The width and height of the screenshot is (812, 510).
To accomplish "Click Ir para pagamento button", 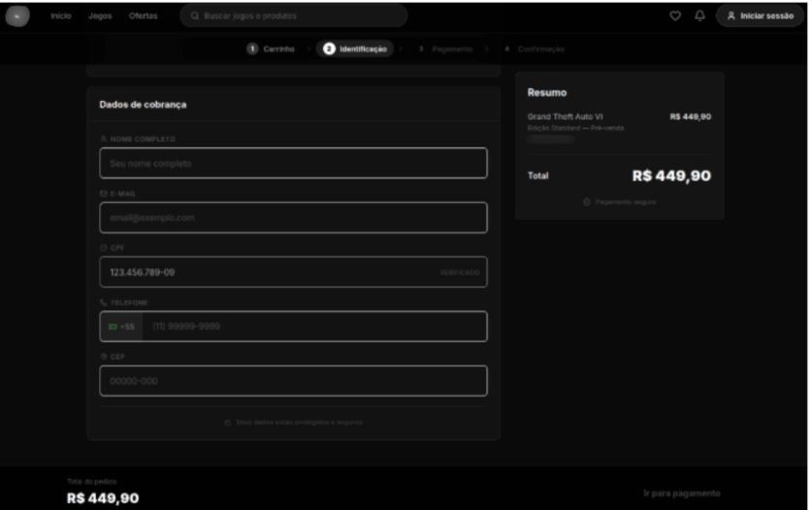I will point(681,494).
